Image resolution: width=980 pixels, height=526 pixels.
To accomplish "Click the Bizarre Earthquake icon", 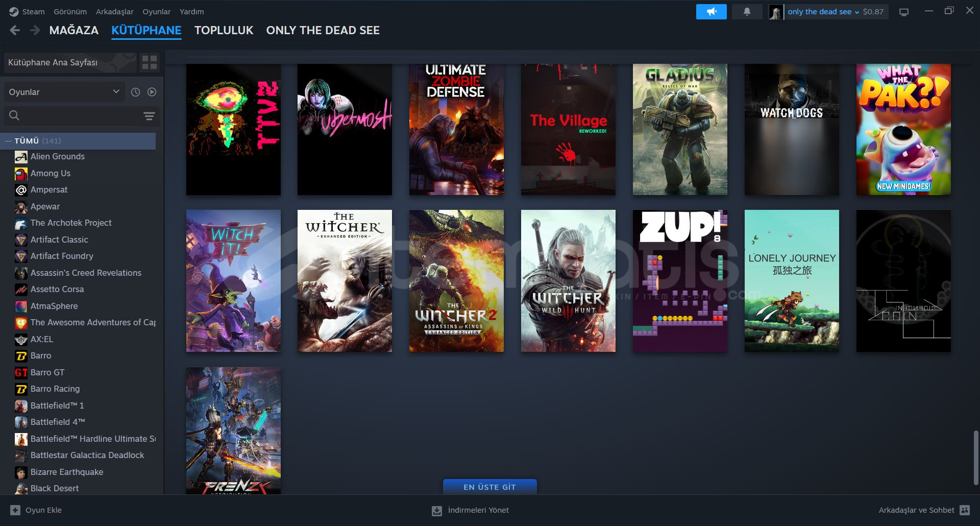I will tap(21, 472).
